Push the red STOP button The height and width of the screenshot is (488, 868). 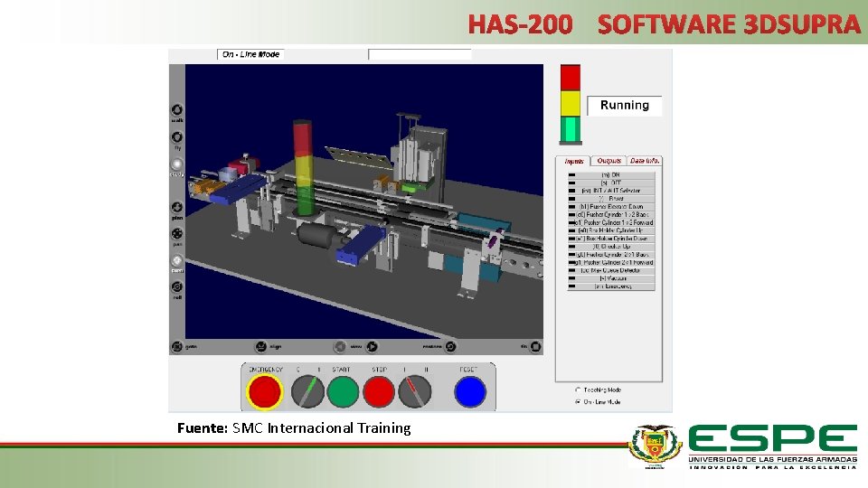pos(379,391)
